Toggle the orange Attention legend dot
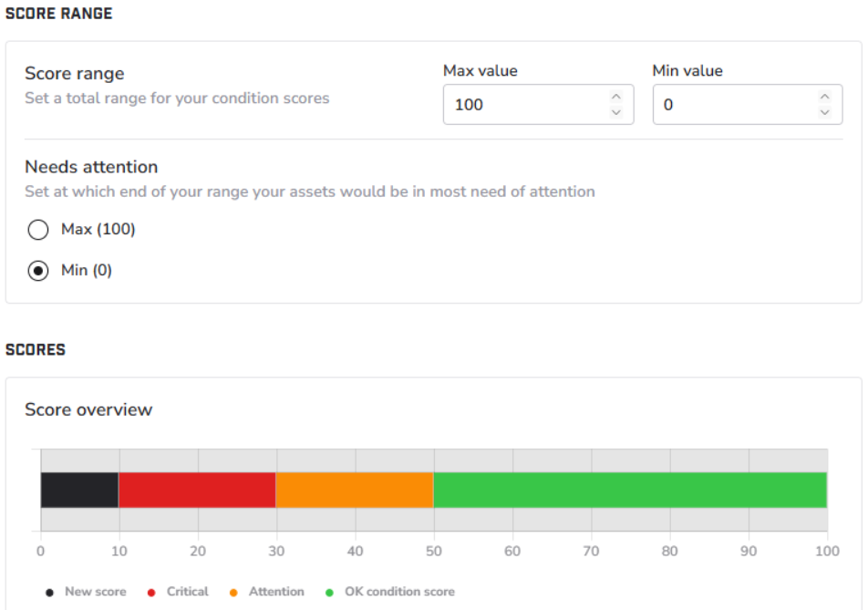Screen dimensions: 868x610 [x=233, y=593]
